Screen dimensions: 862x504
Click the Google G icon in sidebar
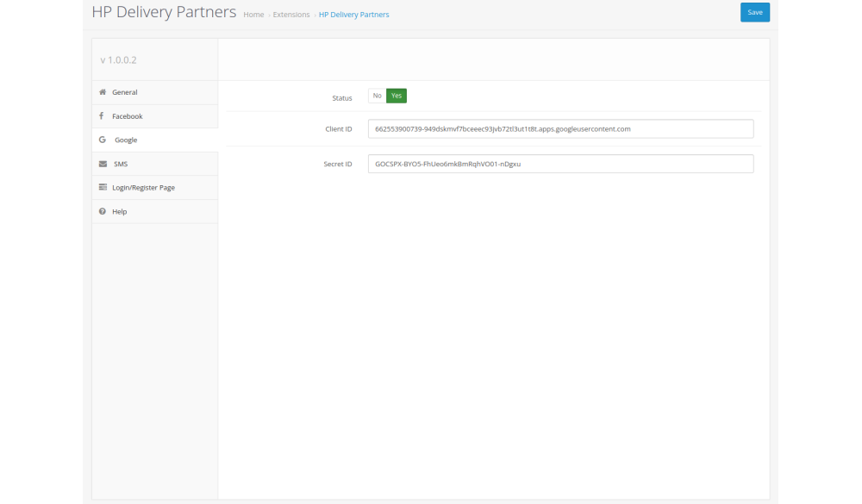click(103, 140)
